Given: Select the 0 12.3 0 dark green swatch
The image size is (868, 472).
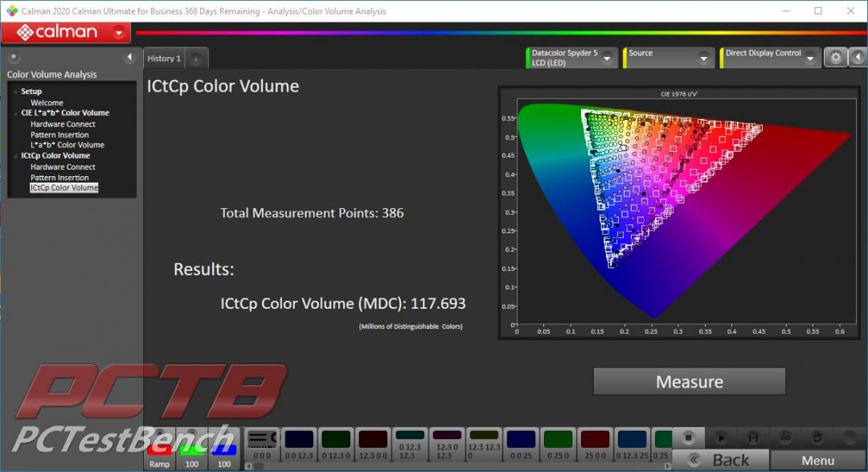Looking at the screenshot, I should pos(336,445).
